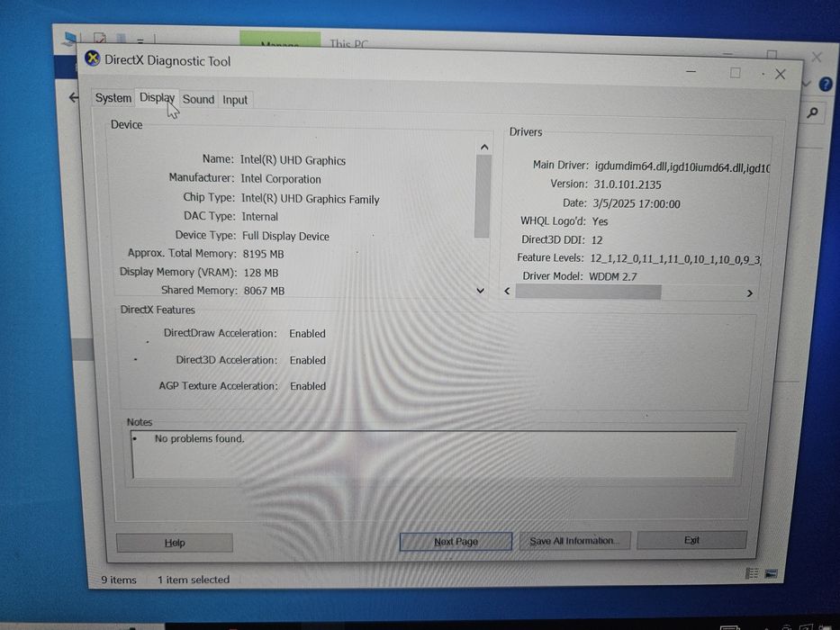Select 'Full Display Device' value
840x630 pixels.
click(285, 236)
